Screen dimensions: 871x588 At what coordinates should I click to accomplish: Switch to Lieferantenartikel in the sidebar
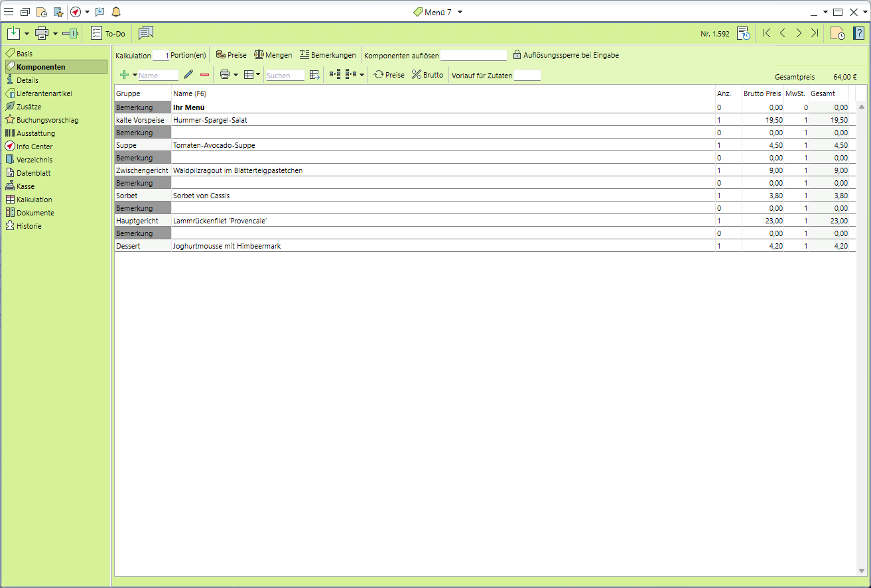44,93
